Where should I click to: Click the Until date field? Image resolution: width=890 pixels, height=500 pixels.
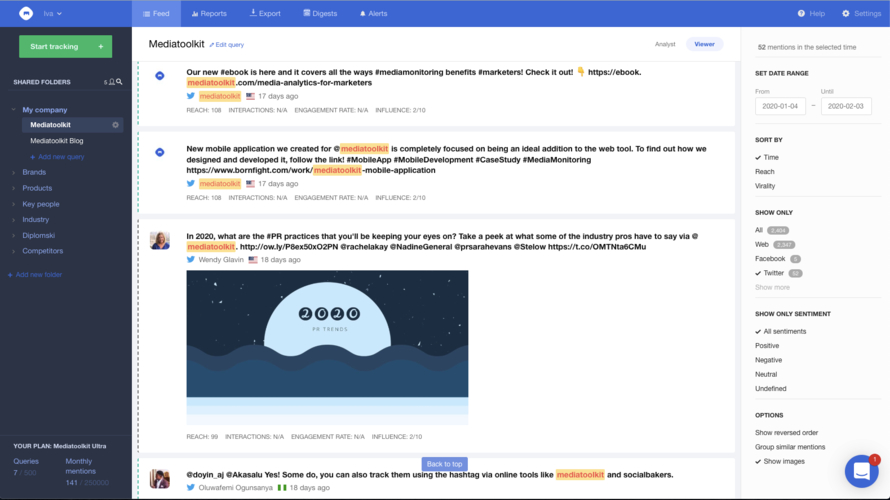[846, 106]
